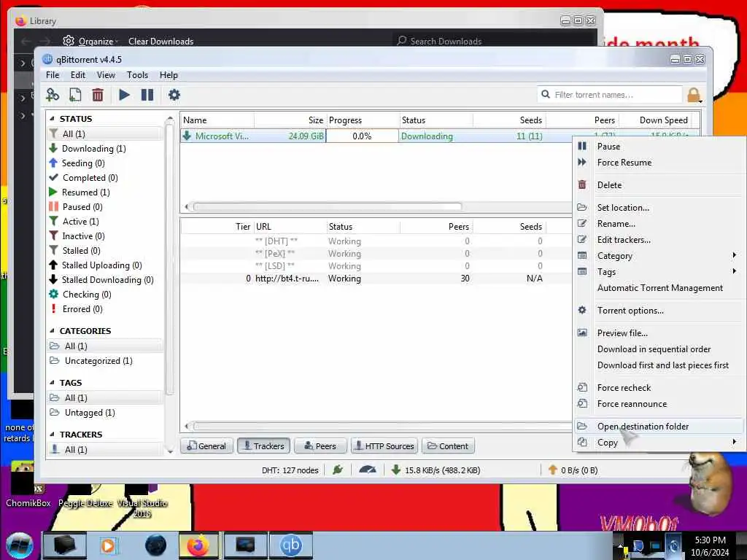Select the Checking (0) status filter

point(105,295)
